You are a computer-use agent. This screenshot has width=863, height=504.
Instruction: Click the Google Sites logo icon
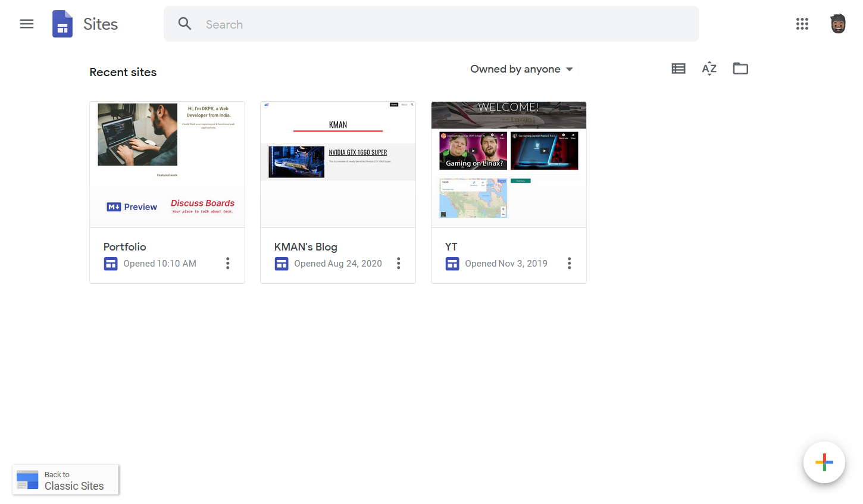coord(62,24)
